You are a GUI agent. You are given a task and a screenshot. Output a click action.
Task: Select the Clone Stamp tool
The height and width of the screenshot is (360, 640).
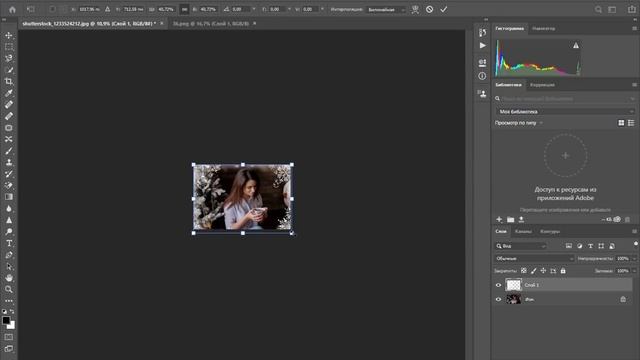click(x=9, y=162)
